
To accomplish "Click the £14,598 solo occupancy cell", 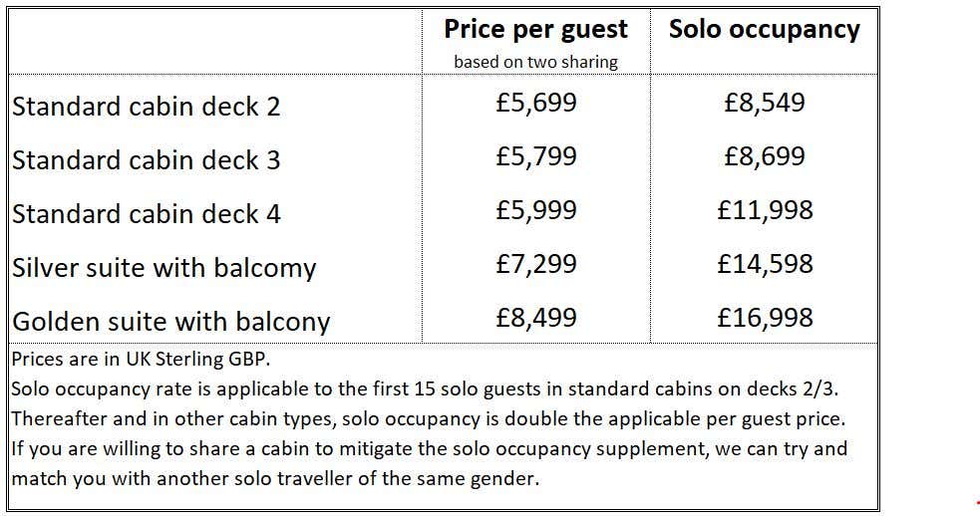I will (x=764, y=264).
